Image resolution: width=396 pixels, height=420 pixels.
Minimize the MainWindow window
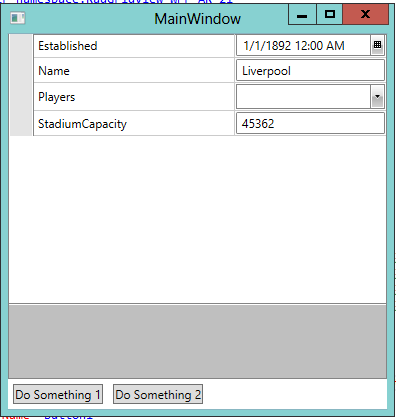(x=302, y=15)
